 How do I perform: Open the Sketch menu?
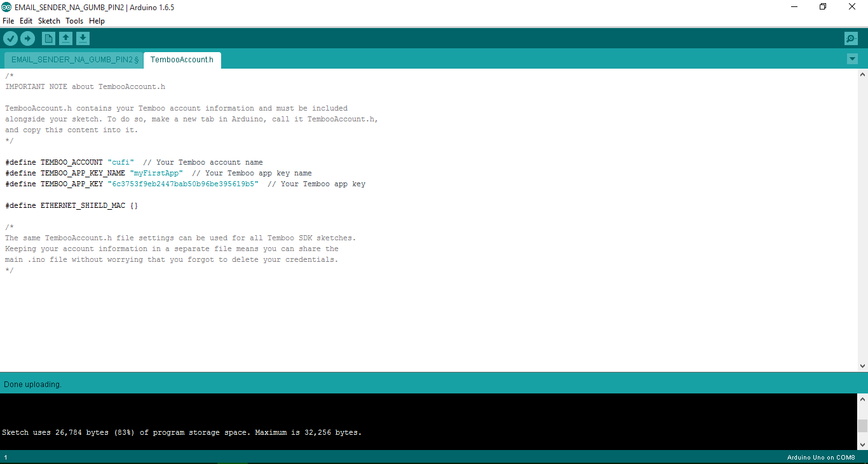click(x=49, y=21)
